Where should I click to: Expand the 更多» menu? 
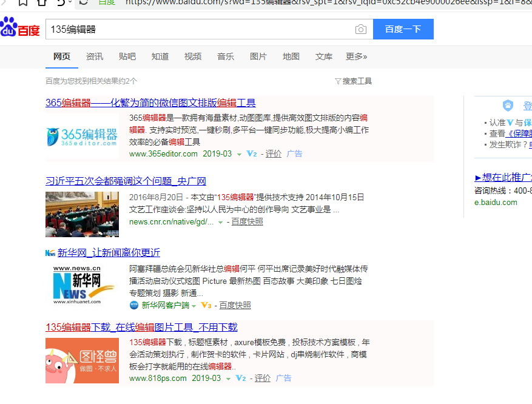[x=356, y=56]
